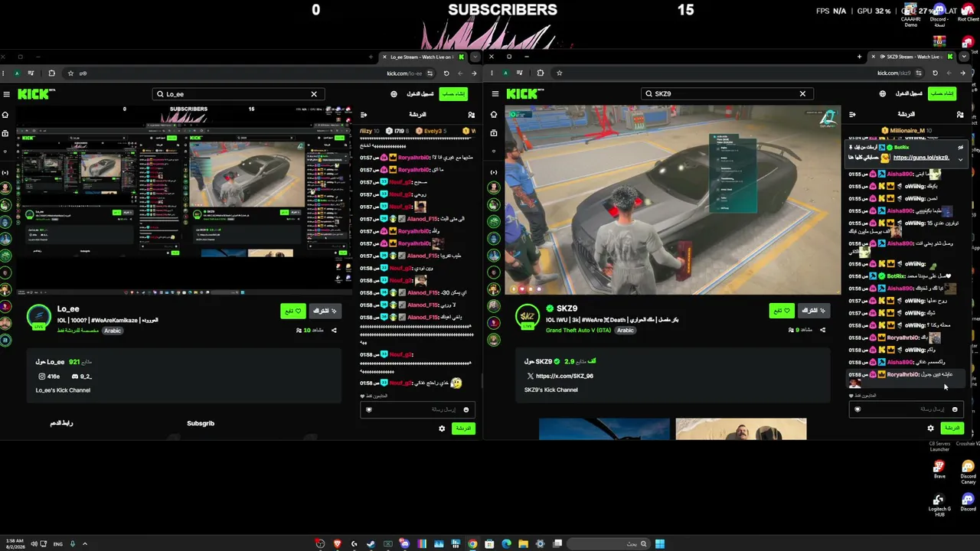Click the green chat send button in SKZ9 window

pos(952,429)
